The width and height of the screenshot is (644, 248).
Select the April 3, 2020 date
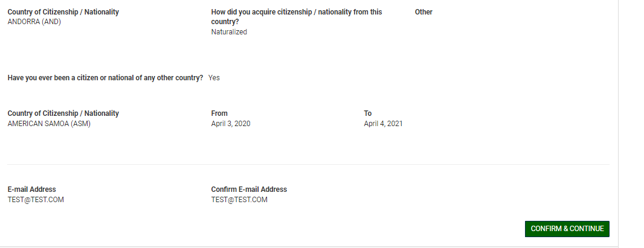(231, 124)
